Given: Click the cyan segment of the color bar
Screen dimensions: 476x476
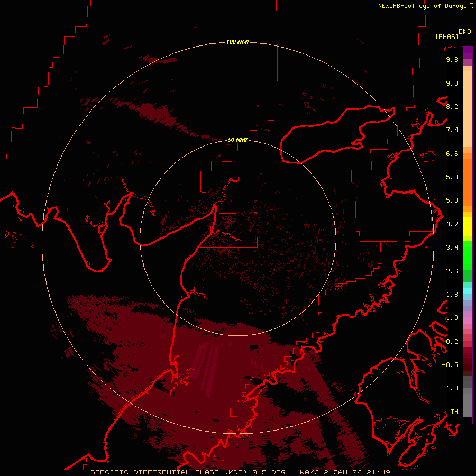Looking at the screenshot, I should pyautogui.click(x=467, y=291).
